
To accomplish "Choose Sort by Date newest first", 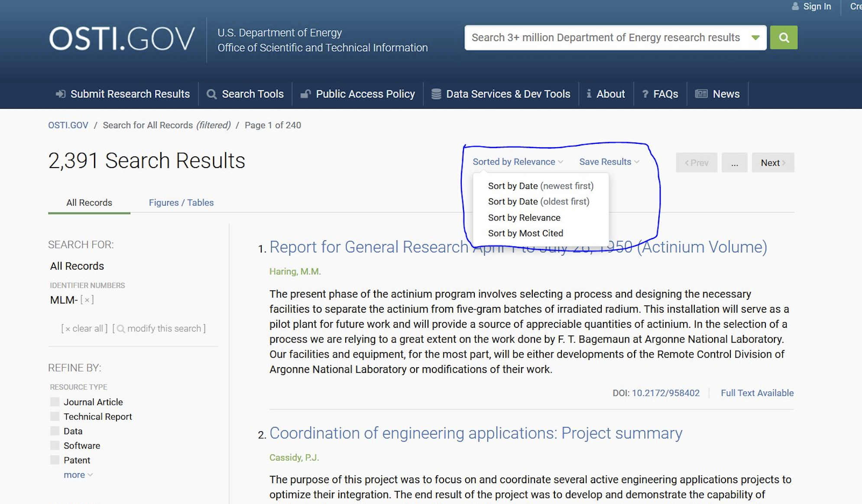I will (541, 186).
